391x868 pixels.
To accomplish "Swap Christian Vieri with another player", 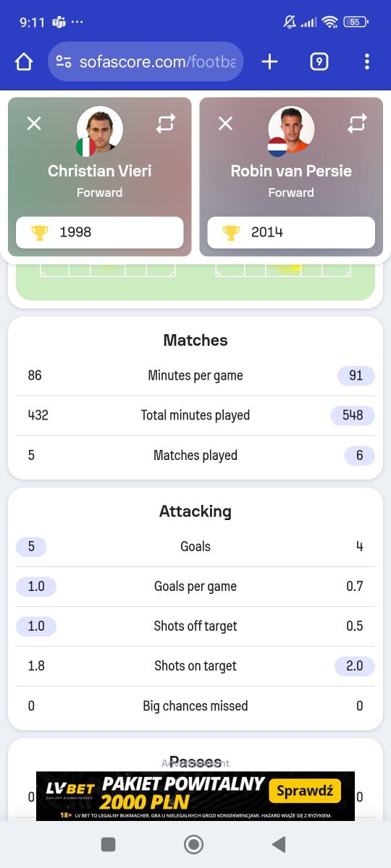I will coord(166,124).
